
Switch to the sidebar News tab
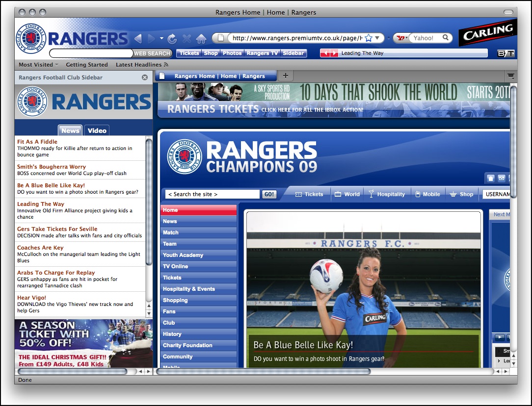[x=70, y=130]
